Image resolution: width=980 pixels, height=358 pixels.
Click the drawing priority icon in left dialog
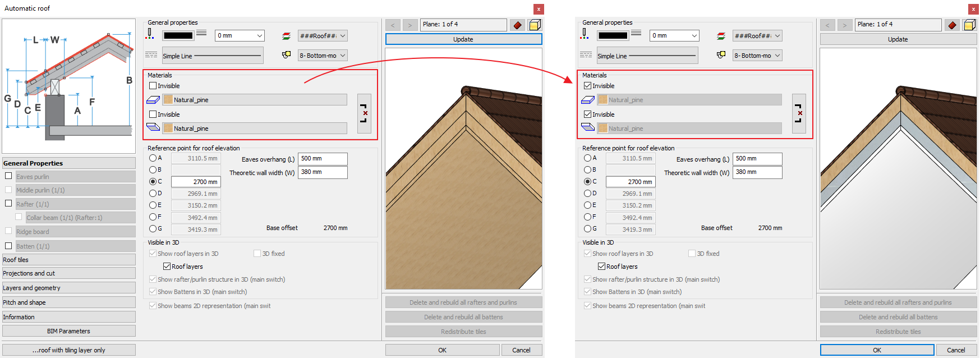(x=286, y=55)
